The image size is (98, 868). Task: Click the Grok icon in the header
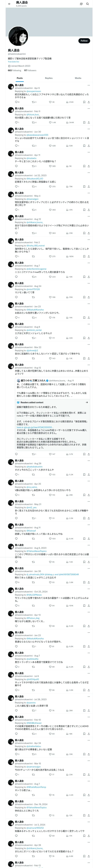pos(81,4)
